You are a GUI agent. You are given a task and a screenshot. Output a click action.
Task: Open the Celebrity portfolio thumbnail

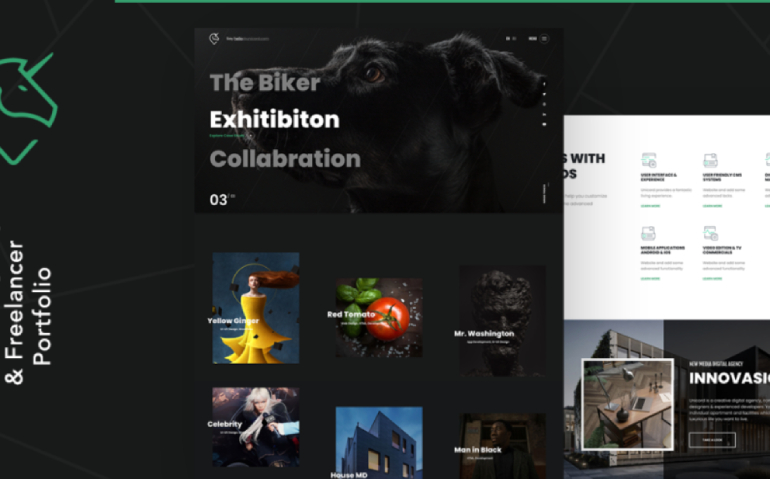click(256, 426)
